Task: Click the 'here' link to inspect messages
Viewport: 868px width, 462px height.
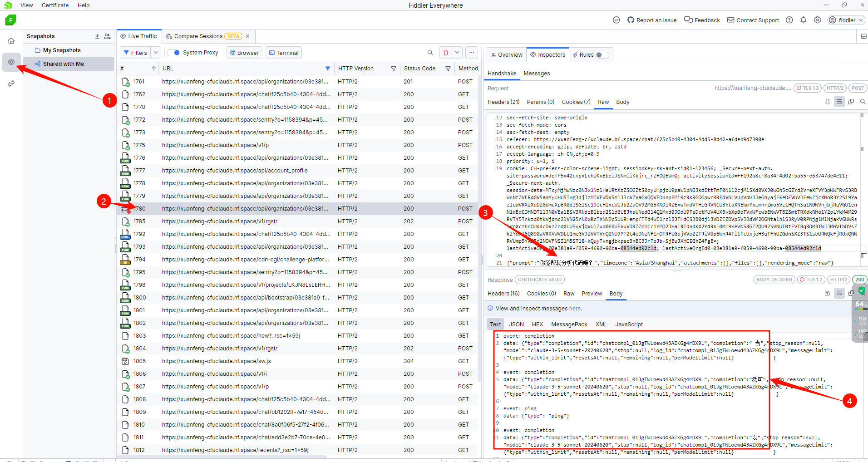Action: click(575, 309)
